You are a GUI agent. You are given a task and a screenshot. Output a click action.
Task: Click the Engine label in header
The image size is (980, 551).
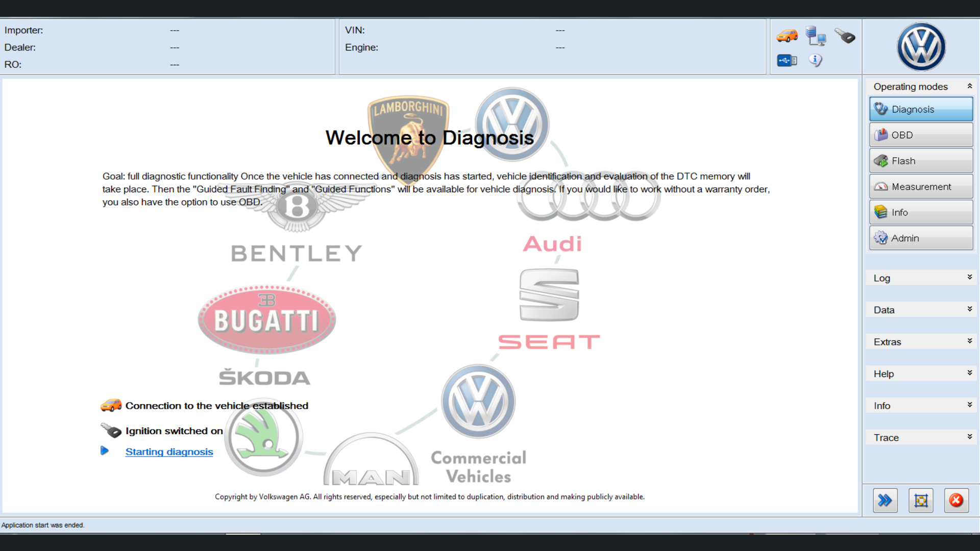[x=361, y=47]
